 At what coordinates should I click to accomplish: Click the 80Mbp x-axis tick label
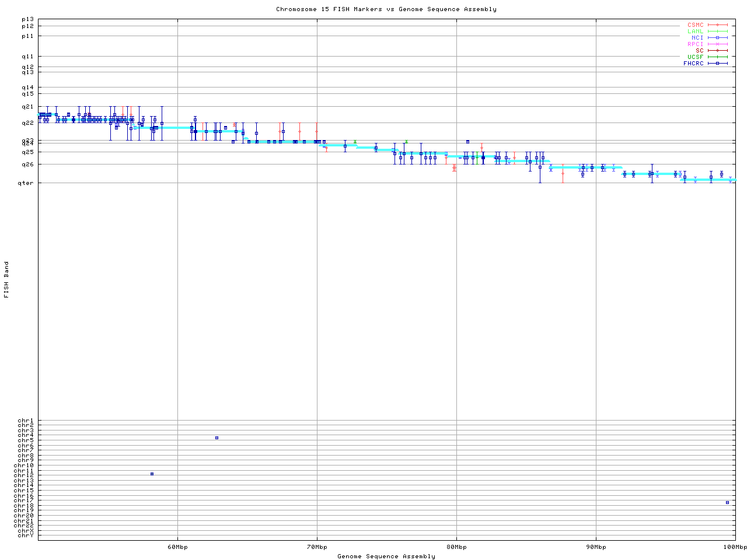[456, 547]
